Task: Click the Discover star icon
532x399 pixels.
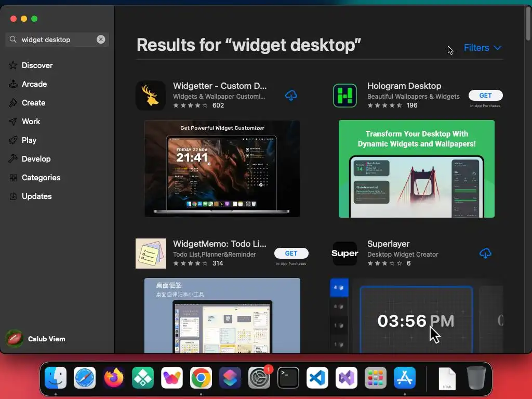Action: pos(13,65)
